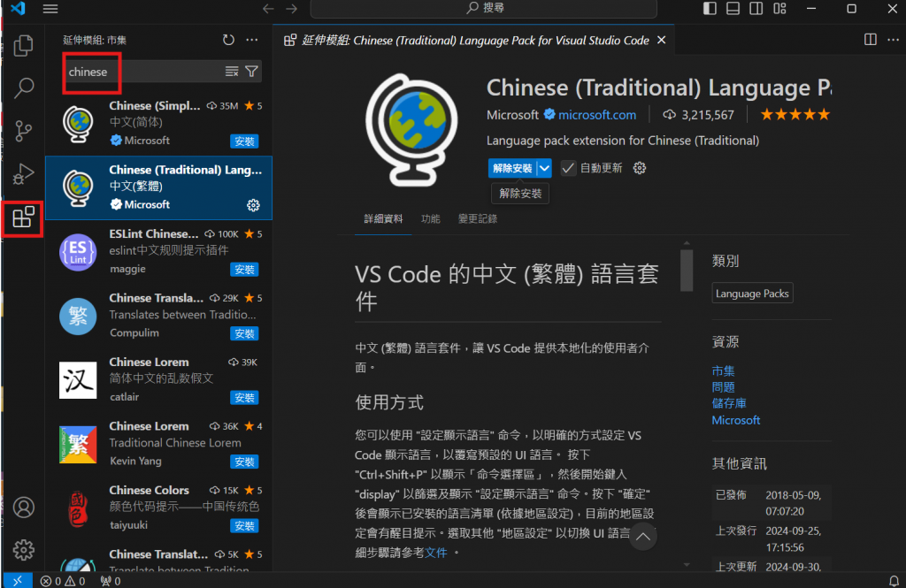Close the Chinese (Traditional) Language Pack tab
The width and height of the screenshot is (906, 588).
[x=662, y=40]
